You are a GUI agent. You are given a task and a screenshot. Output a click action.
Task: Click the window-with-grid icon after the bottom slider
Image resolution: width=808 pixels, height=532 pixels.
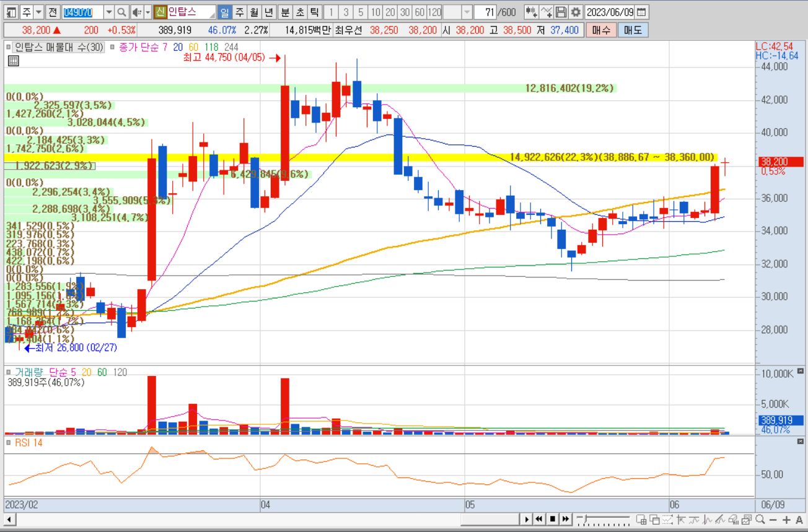tap(641, 519)
